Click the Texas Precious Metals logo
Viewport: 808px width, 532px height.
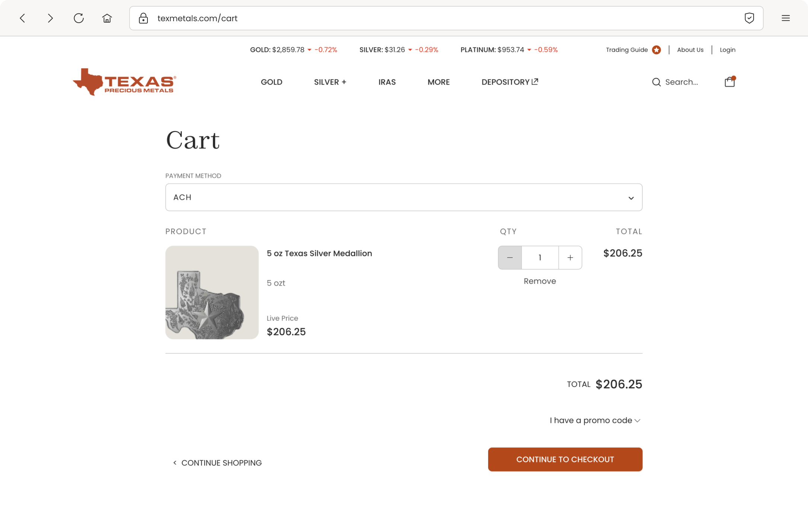pyautogui.click(x=124, y=82)
